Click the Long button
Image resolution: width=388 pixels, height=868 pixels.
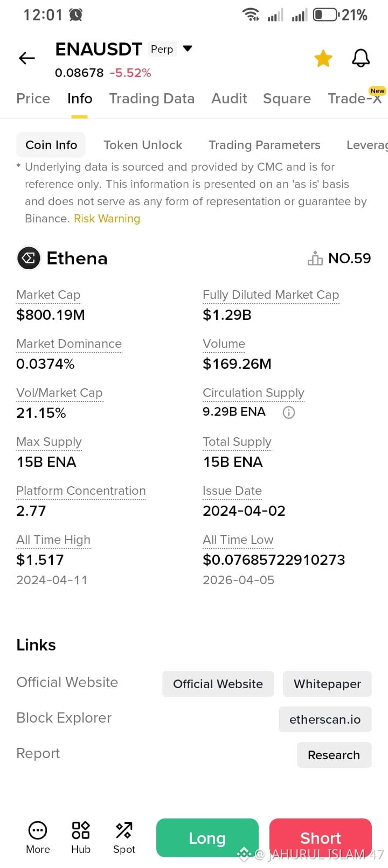click(x=207, y=838)
